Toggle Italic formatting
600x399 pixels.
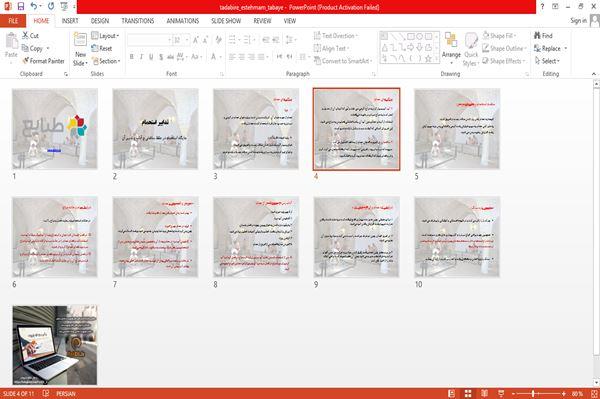click(x=141, y=57)
